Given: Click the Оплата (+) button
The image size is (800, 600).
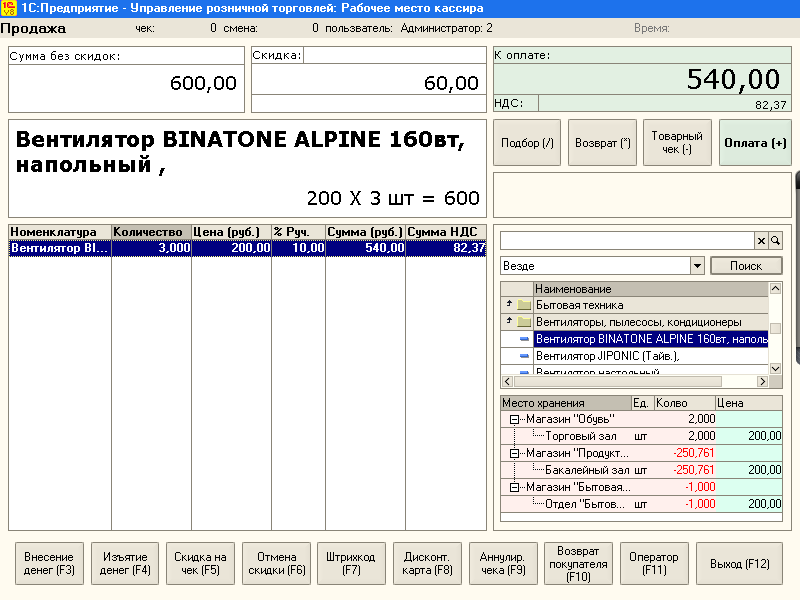Looking at the screenshot, I should click(x=755, y=143).
